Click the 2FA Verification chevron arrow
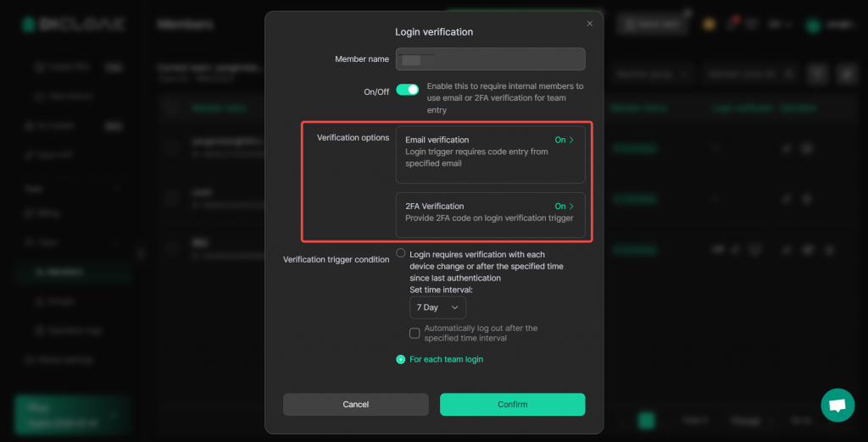Image resolution: width=868 pixels, height=442 pixels. pyautogui.click(x=572, y=207)
